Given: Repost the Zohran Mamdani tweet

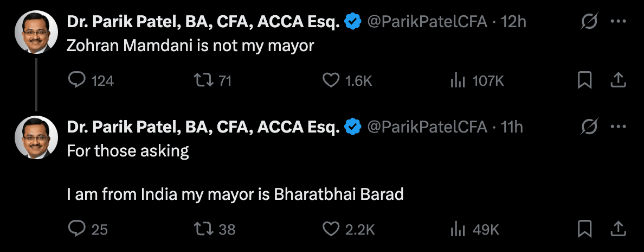Looking at the screenshot, I should pyautogui.click(x=203, y=81).
